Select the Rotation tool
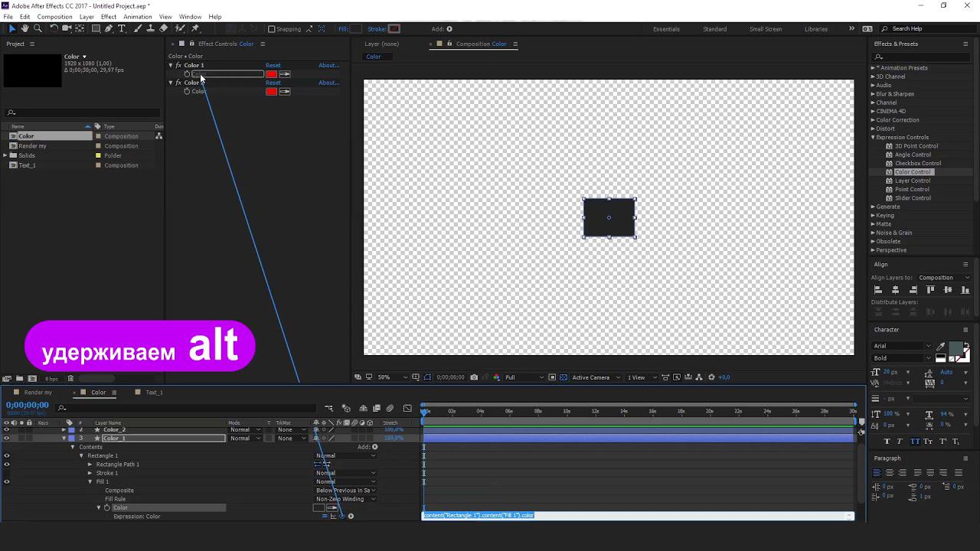Screen dimensions: 980x551 pos(54,28)
